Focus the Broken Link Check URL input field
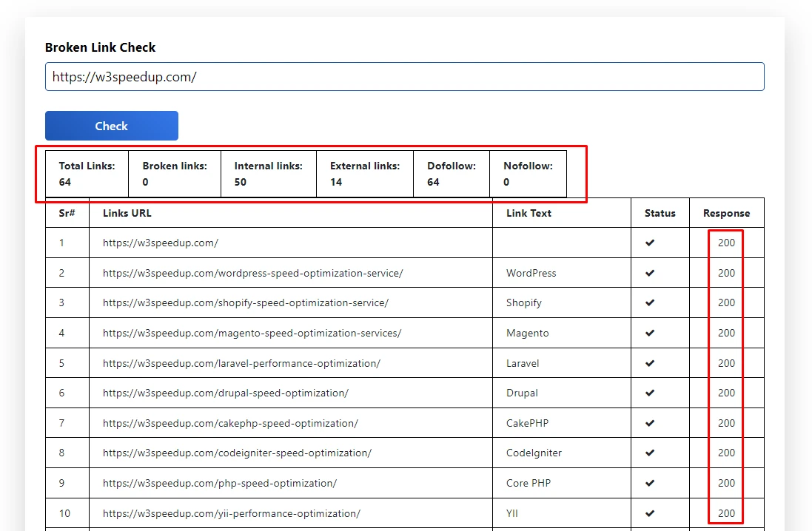812x531 pixels. click(404, 77)
